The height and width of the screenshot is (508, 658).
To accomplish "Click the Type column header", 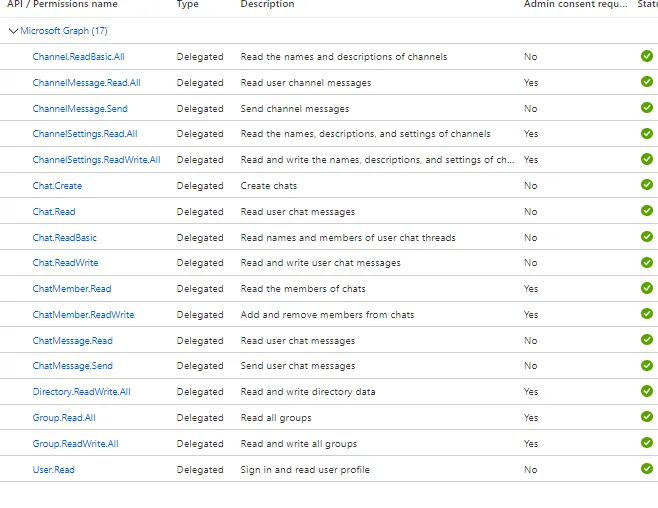I will click(x=188, y=5).
